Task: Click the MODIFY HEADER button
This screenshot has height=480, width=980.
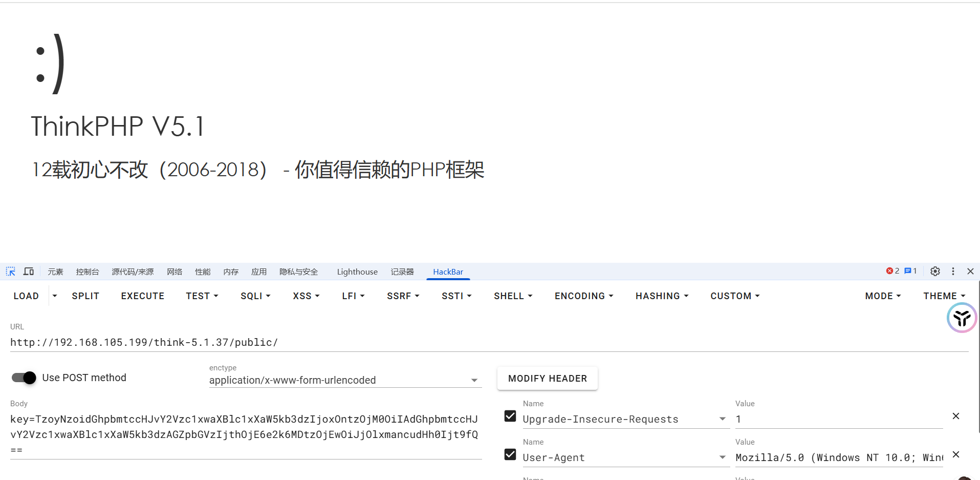Action: (548, 379)
